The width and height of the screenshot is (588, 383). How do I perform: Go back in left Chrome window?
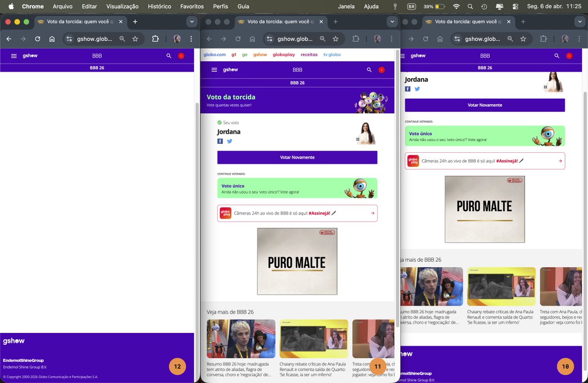coord(9,39)
